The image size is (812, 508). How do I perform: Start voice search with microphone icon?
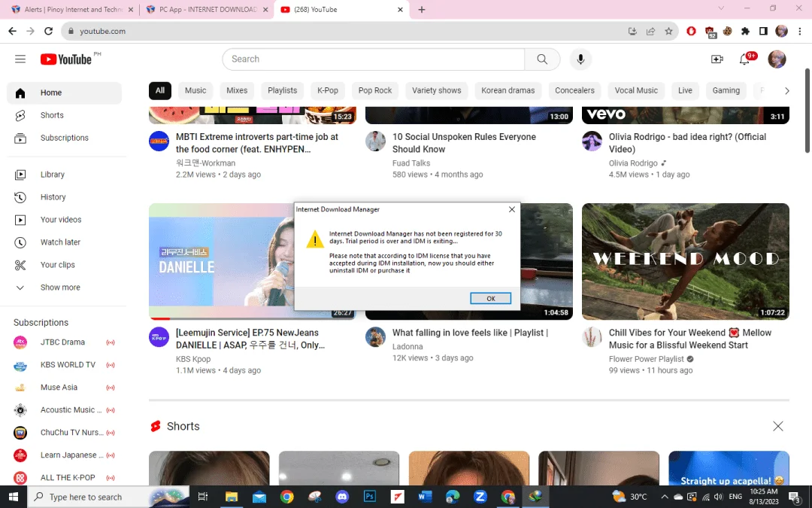(x=580, y=59)
